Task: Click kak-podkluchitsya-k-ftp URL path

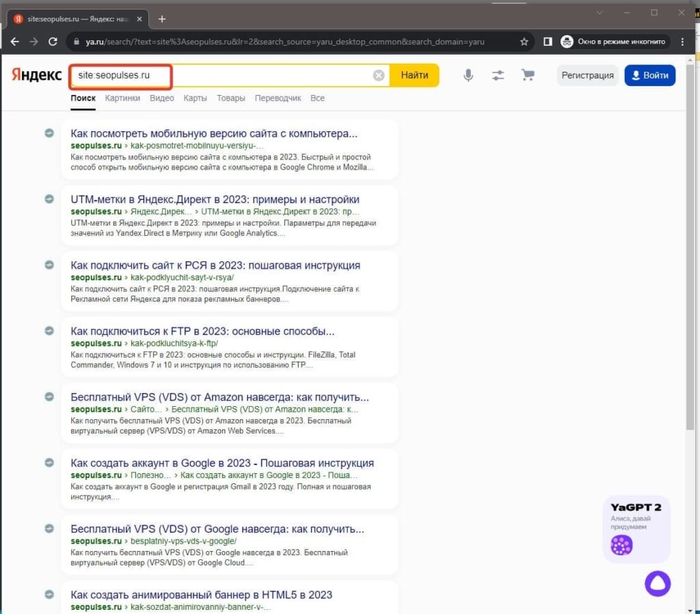Action: point(174,343)
